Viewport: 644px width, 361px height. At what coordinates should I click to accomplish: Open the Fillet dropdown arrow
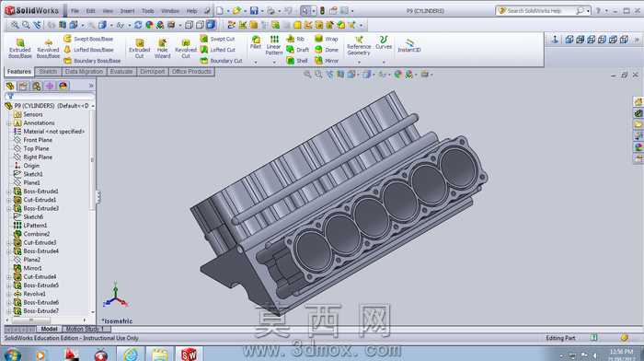256,63
